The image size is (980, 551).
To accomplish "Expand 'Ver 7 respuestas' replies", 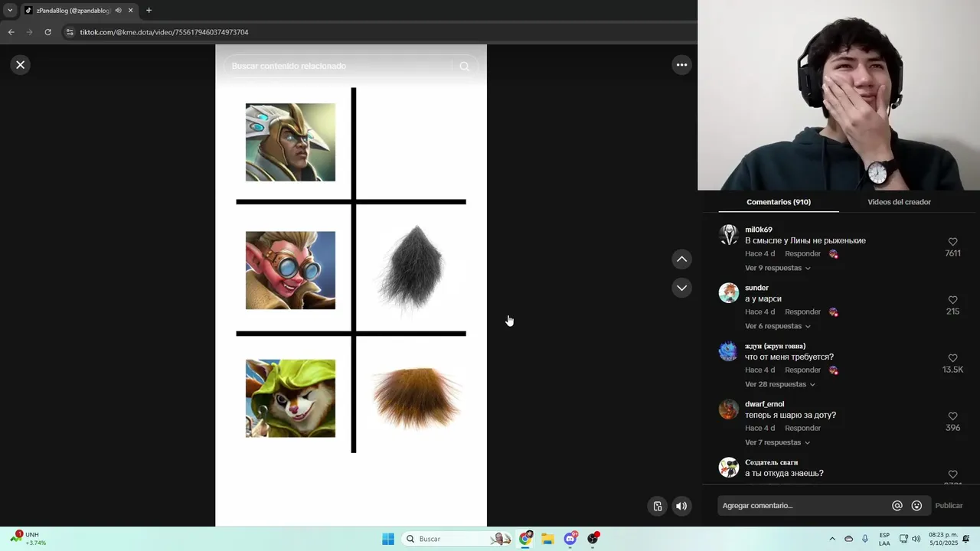I will (x=777, y=442).
